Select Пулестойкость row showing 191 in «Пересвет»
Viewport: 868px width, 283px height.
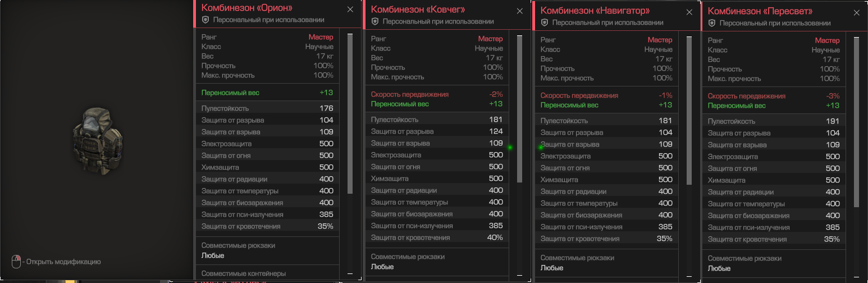coord(773,121)
